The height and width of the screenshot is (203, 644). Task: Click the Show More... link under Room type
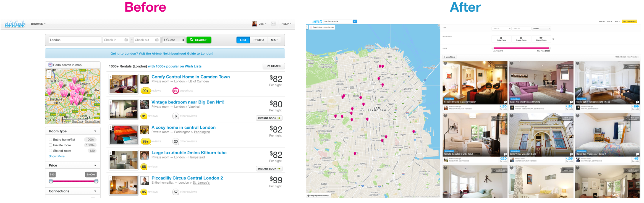tap(58, 156)
